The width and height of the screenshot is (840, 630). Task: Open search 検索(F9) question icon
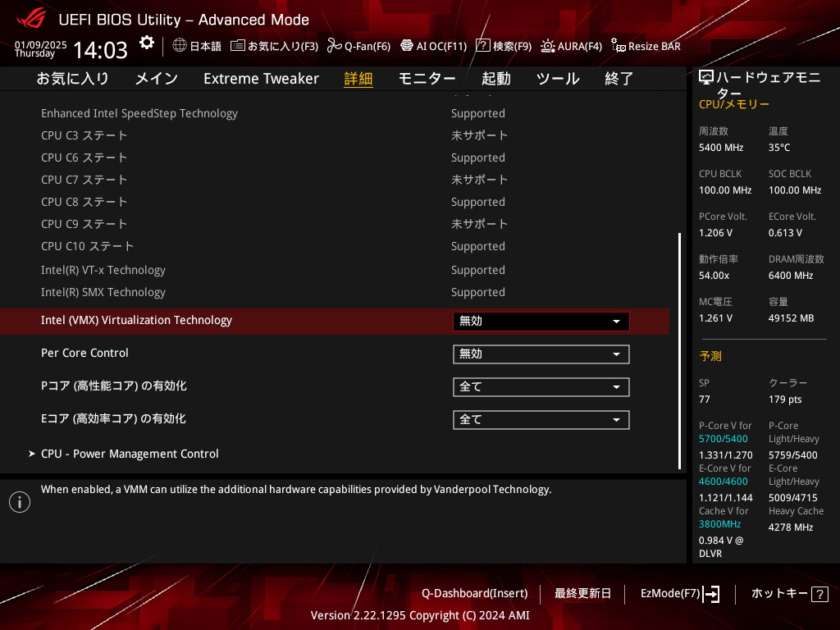(x=483, y=46)
